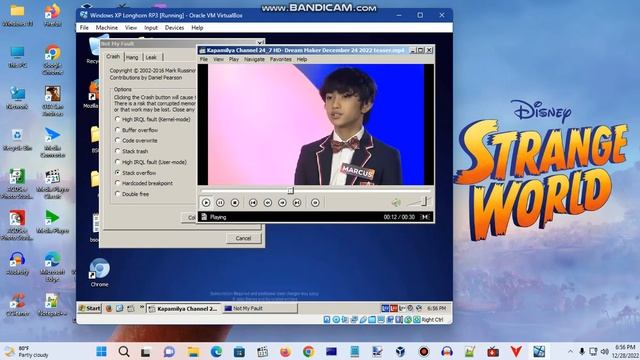Image resolution: width=640 pixels, height=360 pixels.
Task: Click Cancel in the Not My Fault dialog
Action: 243,238
